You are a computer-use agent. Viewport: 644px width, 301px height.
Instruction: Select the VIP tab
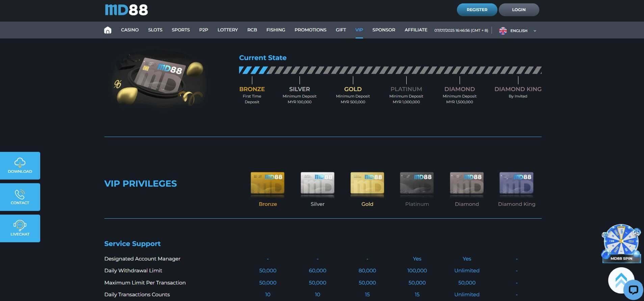tap(359, 30)
